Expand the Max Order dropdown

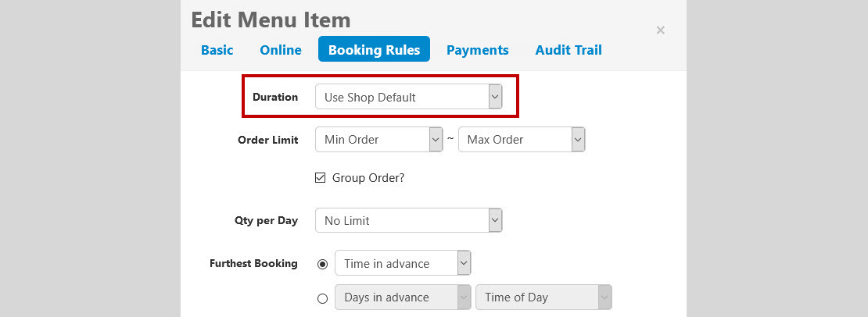(522, 139)
